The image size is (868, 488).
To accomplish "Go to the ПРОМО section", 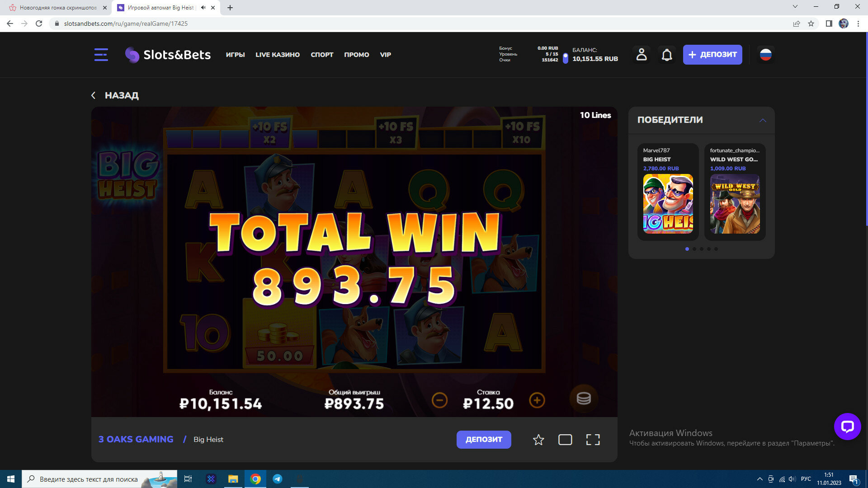I will point(356,55).
